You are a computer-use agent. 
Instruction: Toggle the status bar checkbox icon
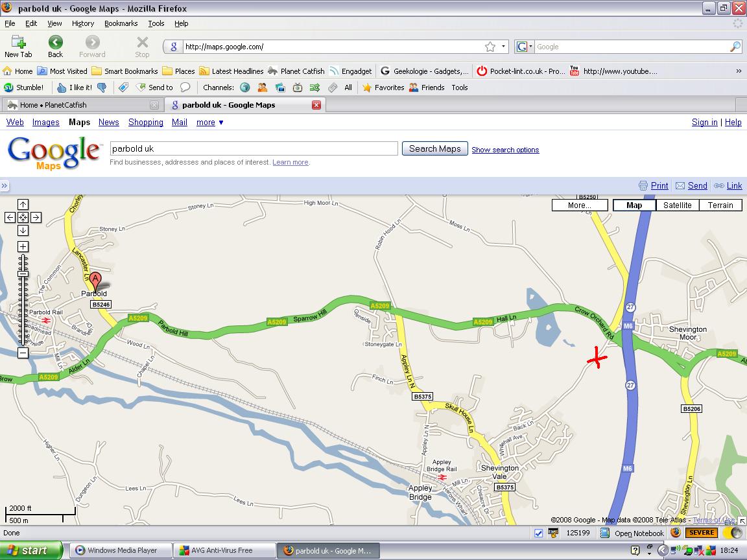click(x=538, y=533)
